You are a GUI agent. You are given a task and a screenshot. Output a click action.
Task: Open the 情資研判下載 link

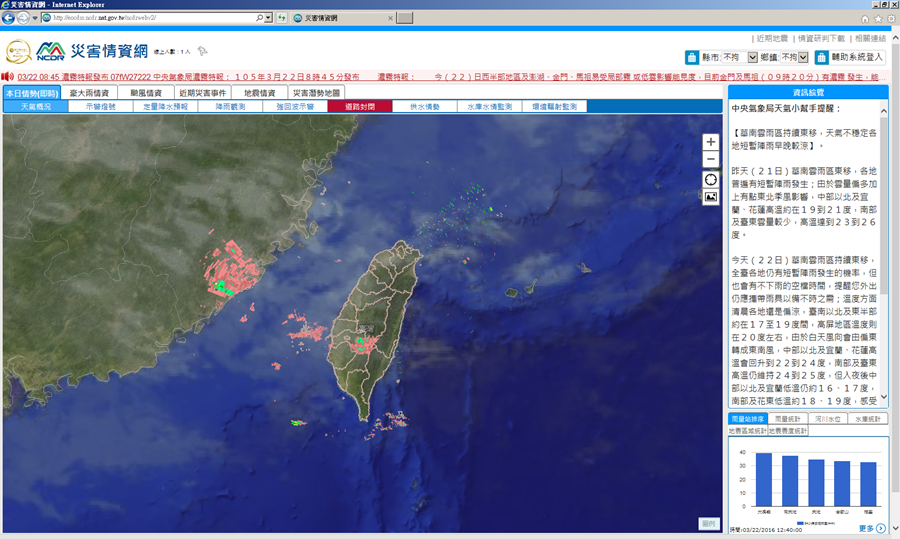pyautogui.click(x=821, y=38)
